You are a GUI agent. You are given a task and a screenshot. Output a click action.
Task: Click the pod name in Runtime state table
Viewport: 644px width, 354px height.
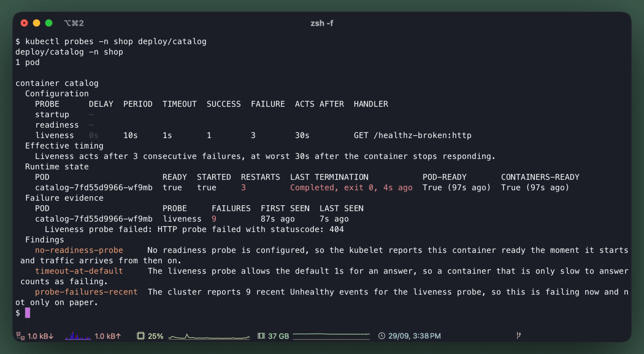[x=94, y=188]
